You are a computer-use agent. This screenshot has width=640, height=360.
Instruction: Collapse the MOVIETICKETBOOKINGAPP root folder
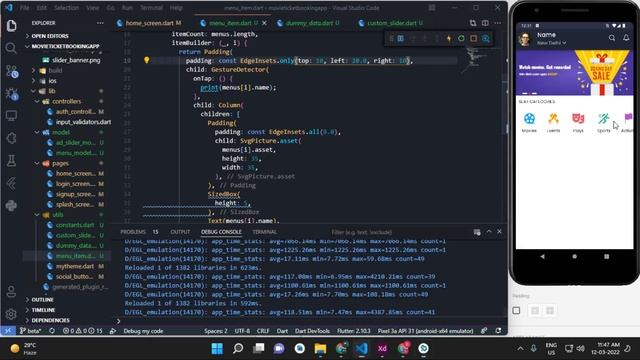click(x=65, y=46)
